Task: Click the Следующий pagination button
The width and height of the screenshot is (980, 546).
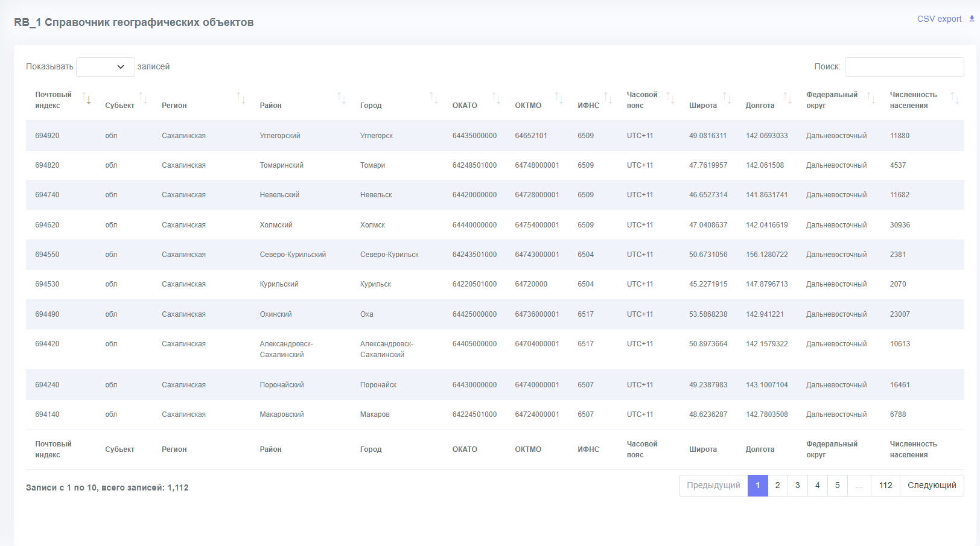Action: 932,486
